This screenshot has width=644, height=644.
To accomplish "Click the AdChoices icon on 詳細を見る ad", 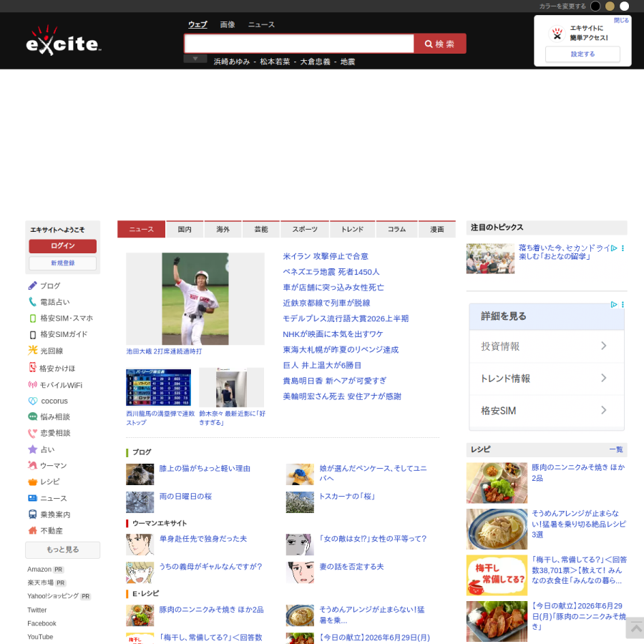I will (x=614, y=304).
